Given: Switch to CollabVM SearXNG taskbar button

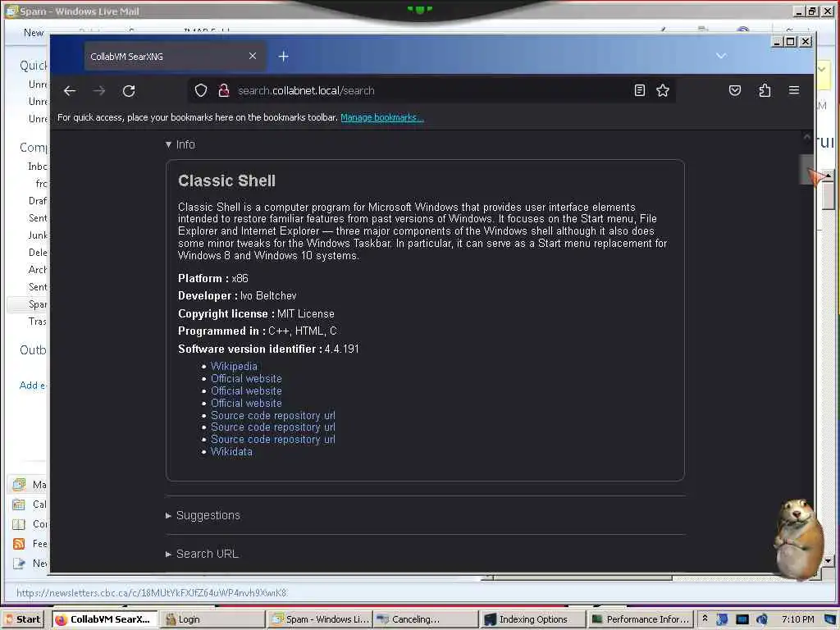Looking at the screenshot, I should pyautogui.click(x=106, y=619).
